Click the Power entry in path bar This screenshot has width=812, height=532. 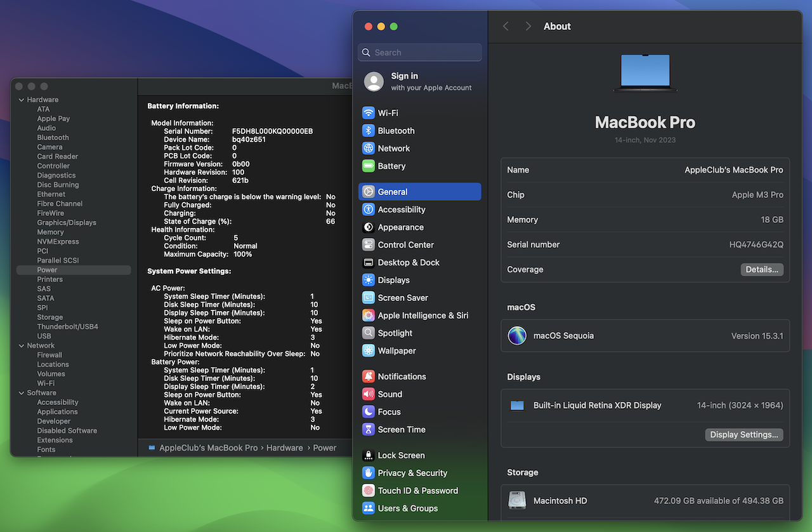point(324,448)
